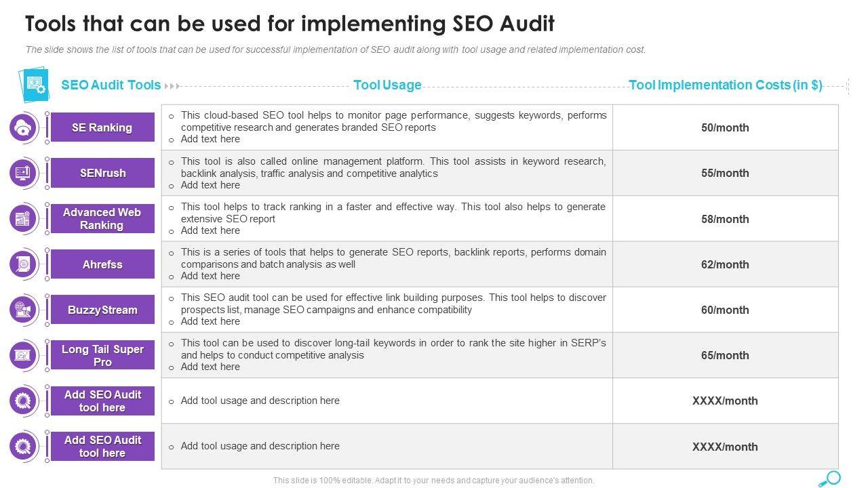Select the SENrush label box

[102, 173]
